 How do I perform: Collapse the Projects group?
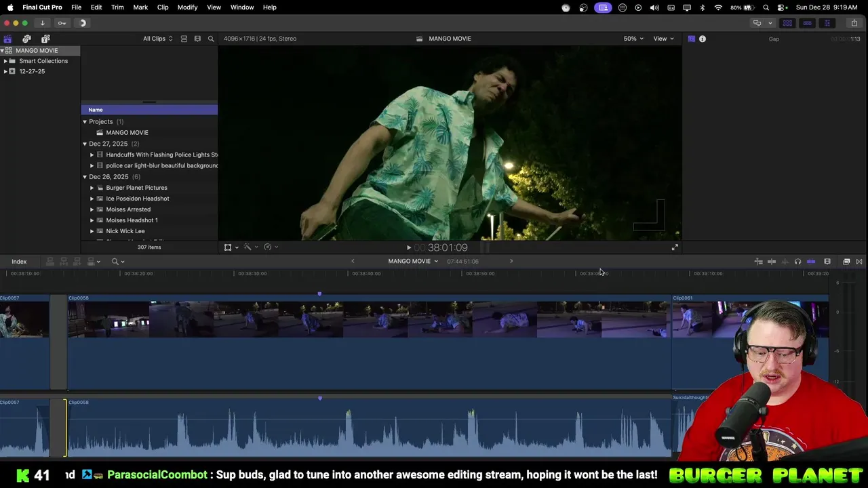tap(85, 122)
